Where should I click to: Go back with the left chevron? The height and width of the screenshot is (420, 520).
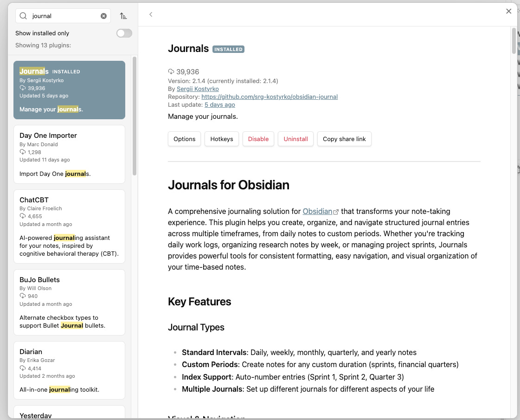[x=151, y=14]
